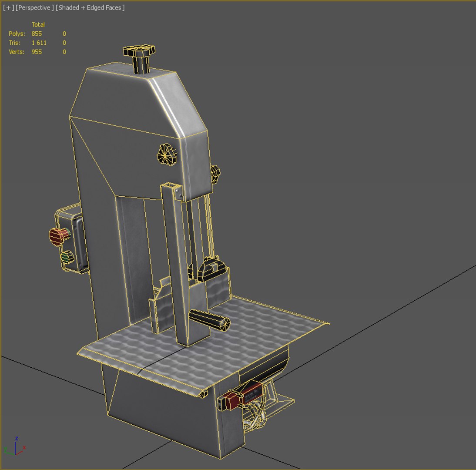Open the Perspective viewport label menu
The width and height of the screenshot is (476, 470).
(35, 7)
